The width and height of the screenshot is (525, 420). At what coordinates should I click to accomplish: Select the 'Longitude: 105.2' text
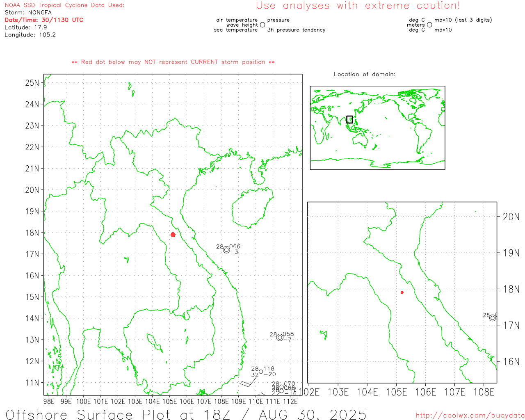pos(30,34)
